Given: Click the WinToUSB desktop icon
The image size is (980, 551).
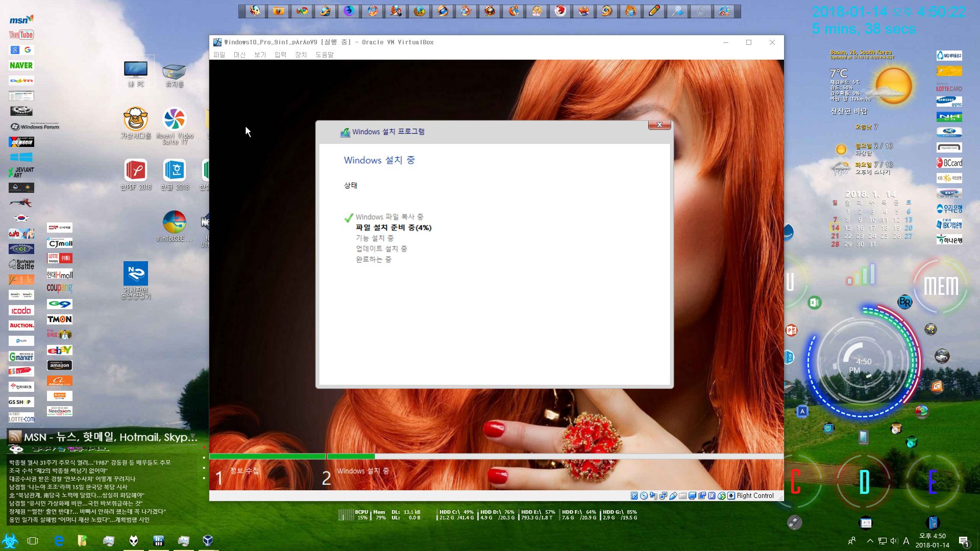Looking at the screenshot, I should click(x=174, y=226).
